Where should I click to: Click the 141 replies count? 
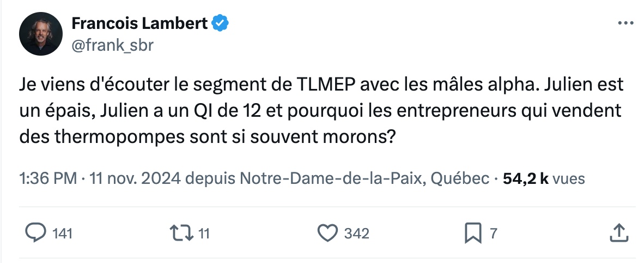[63, 234]
